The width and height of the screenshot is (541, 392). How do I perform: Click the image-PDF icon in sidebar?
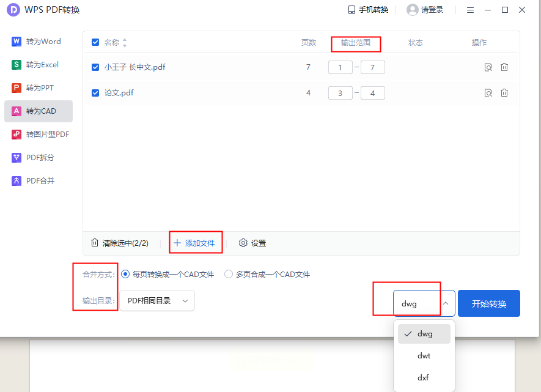coord(17,134)
